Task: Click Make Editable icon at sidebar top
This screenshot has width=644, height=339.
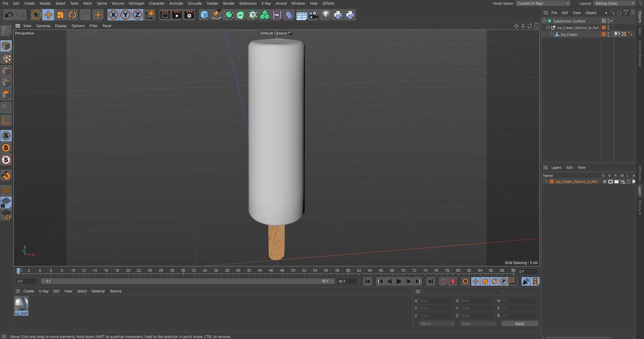Action: (x=6, y=31)
